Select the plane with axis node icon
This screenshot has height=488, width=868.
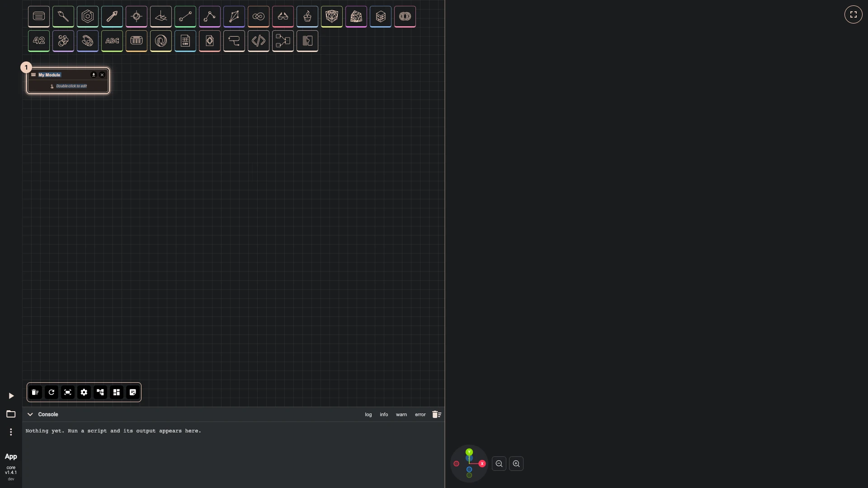click(x=161, y=17)
